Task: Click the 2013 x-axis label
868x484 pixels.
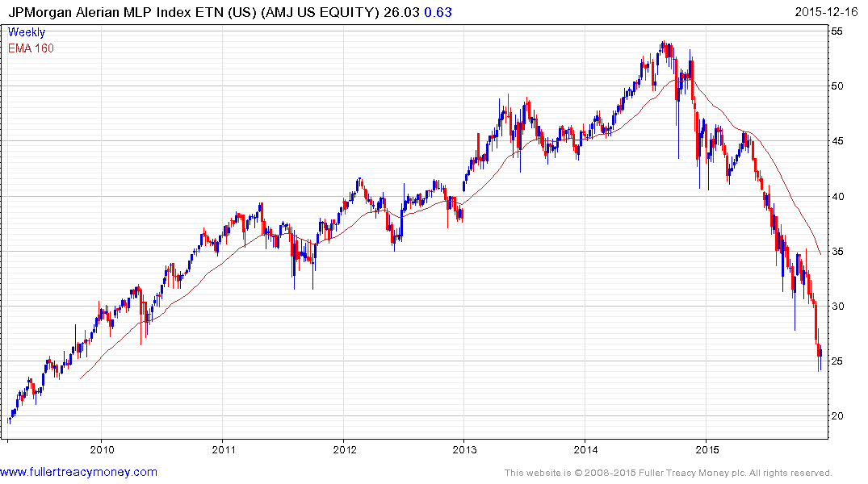Action: click(464, 449)
